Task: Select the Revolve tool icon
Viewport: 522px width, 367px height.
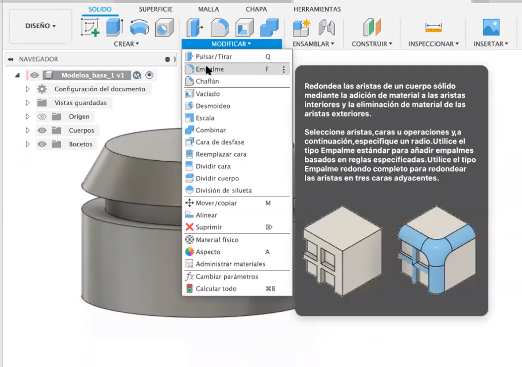Action: pyautogui.click(x=139, y=27)
